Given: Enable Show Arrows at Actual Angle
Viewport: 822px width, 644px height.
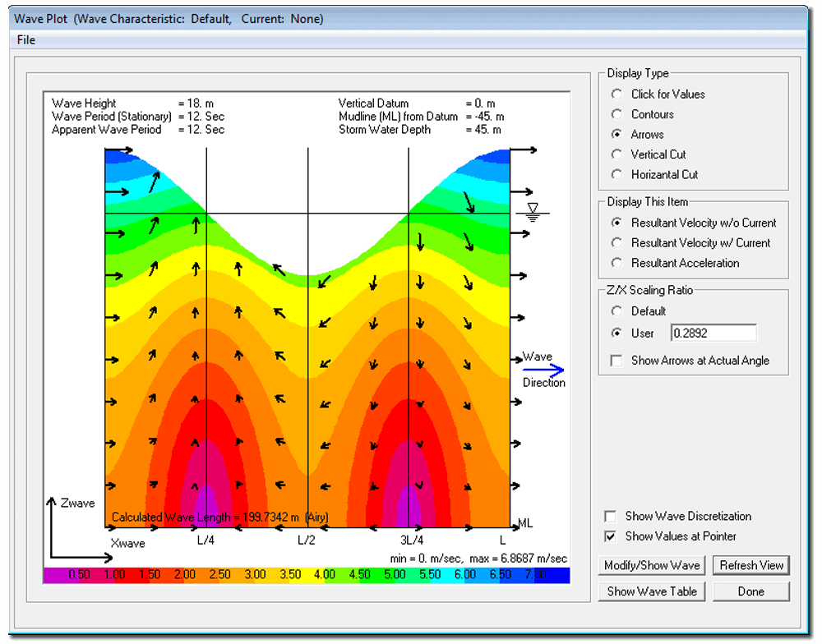Looking at the screenshot, I should pos(616,361).
